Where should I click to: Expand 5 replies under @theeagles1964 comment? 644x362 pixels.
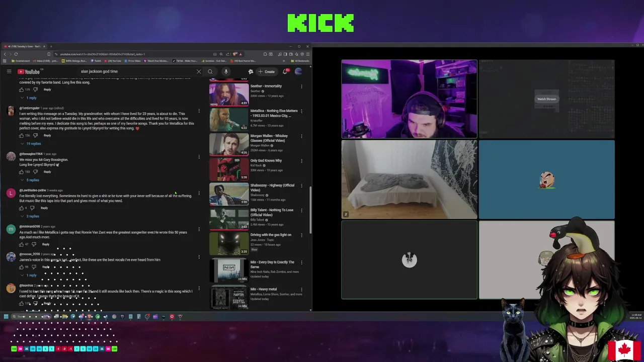click(30, 180)
